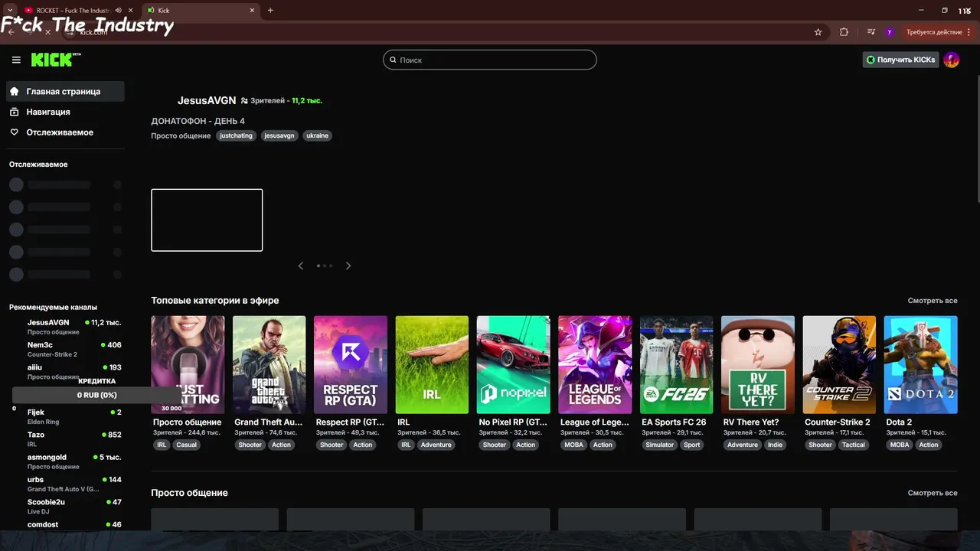Open the RV There Yet? category cover
The image size is (980, 551).
coord(758,365)
